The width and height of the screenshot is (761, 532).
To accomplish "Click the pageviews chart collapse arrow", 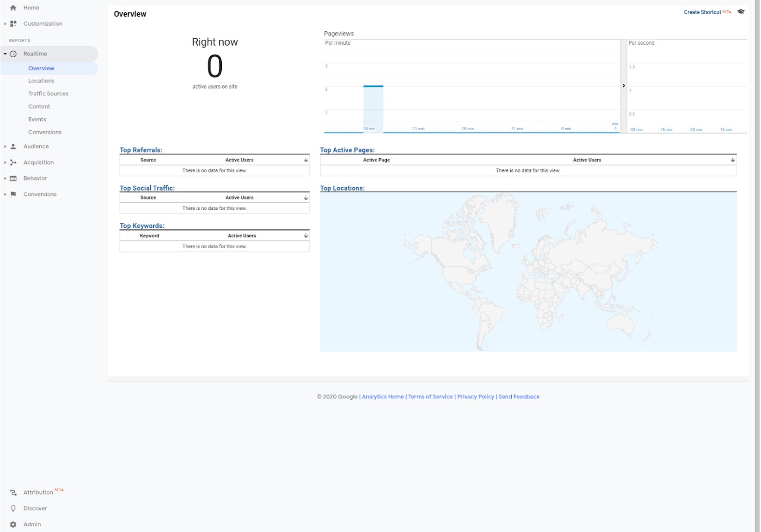I will tap(624, 86).
